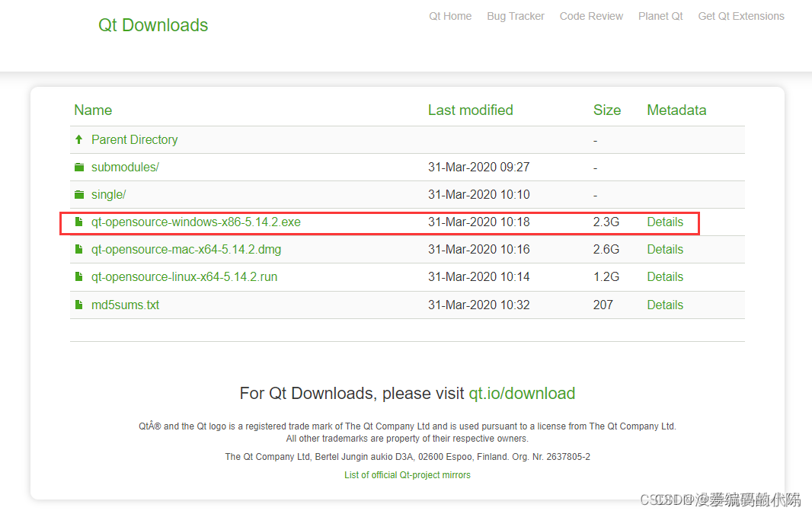The width and height of the screenshot is (812, 514).
Task: View Details for the linux-x64 run file
Action: [x=665, y=277]
